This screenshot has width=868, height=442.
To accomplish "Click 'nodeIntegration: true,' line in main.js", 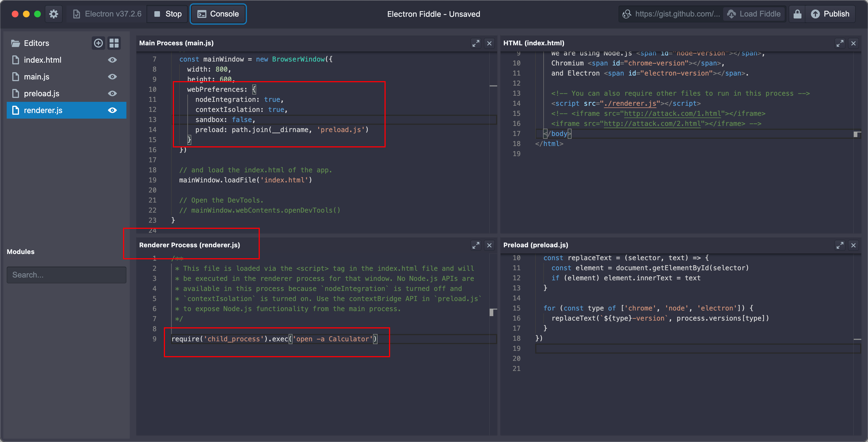I will (x=239, y=100).
